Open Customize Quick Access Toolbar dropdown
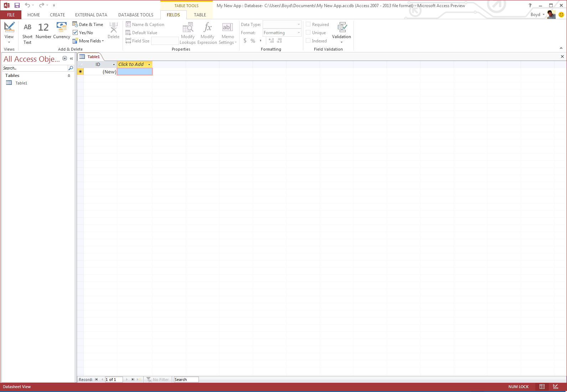This screenshot has width=567, height=392. [x=54, y=5]
